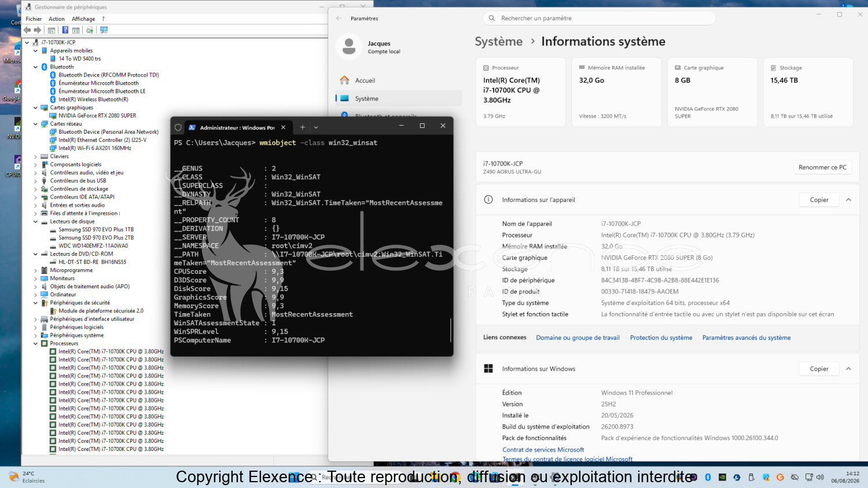Select Module de plateforme sécurisée 2.0 device
This screenshot has height=488, width=868.
click(x=101, y=311)
